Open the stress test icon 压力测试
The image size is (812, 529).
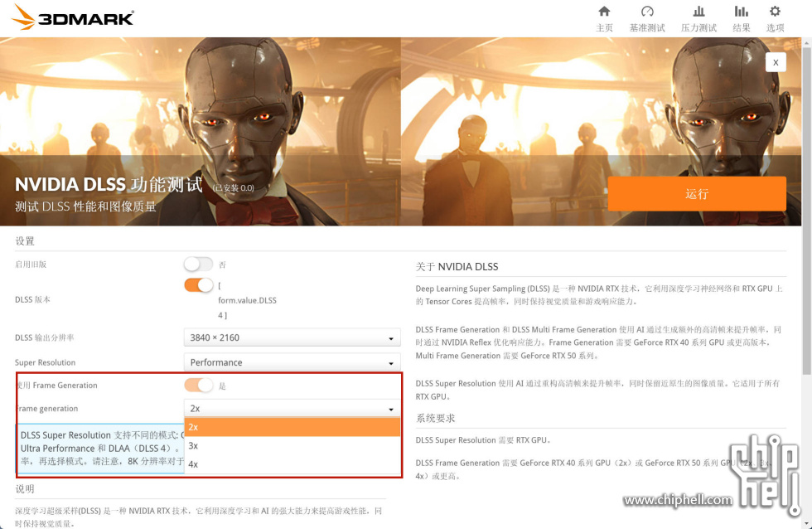(x=698, y=18)
